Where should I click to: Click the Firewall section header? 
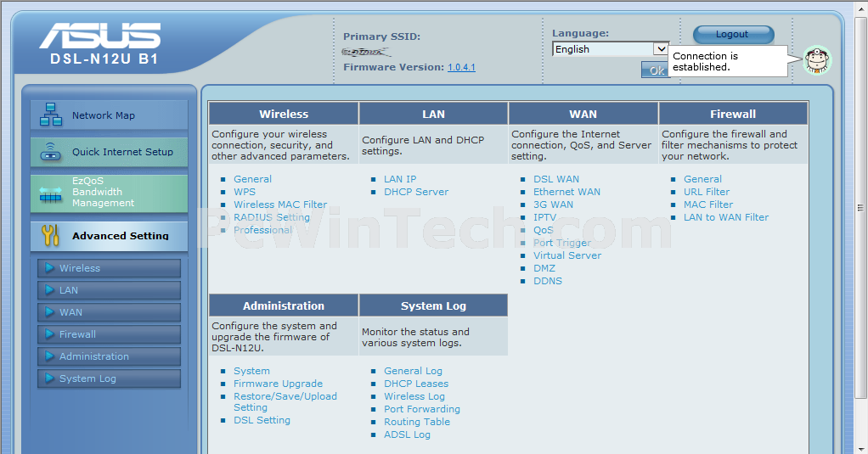[733, 114]
